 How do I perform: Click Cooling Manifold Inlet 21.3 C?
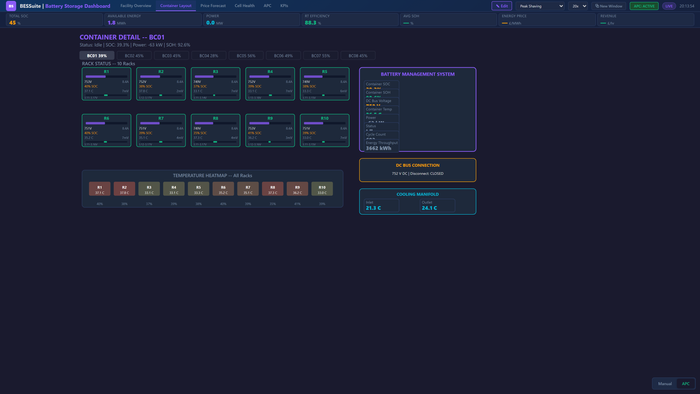[x=381, y=205]
